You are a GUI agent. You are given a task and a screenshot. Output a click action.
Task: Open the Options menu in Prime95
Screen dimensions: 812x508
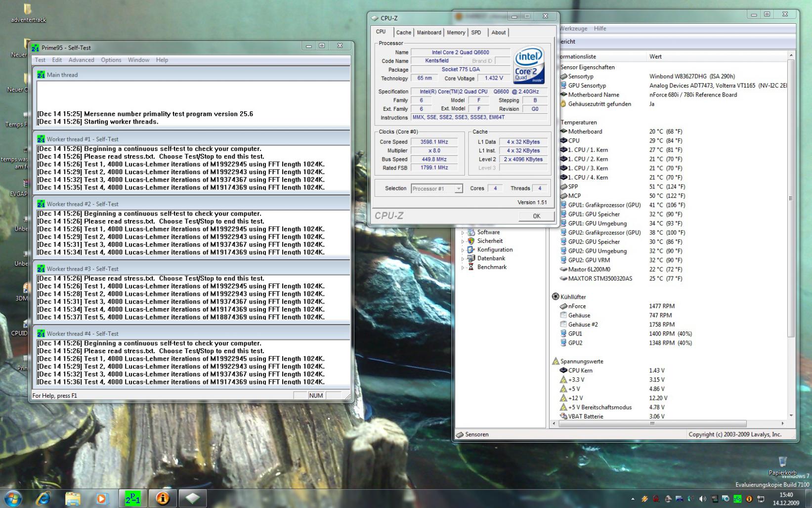(111, 60)
